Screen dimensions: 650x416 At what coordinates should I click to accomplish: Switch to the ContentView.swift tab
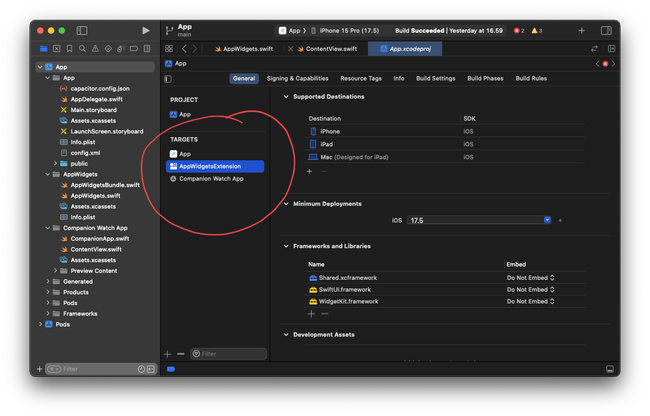click(327, 49)
